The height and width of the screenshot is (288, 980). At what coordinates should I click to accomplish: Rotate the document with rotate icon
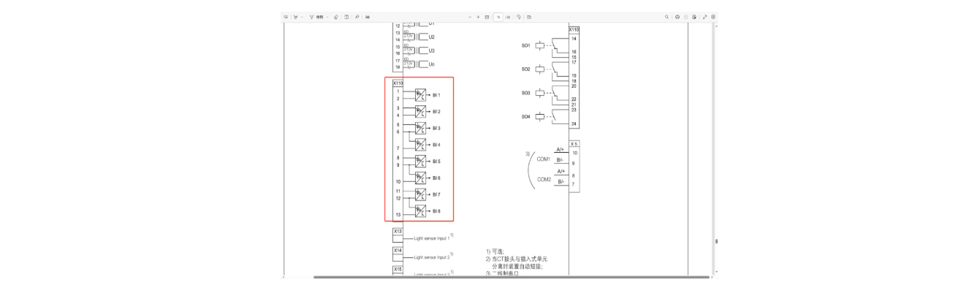tap(518, 17)
